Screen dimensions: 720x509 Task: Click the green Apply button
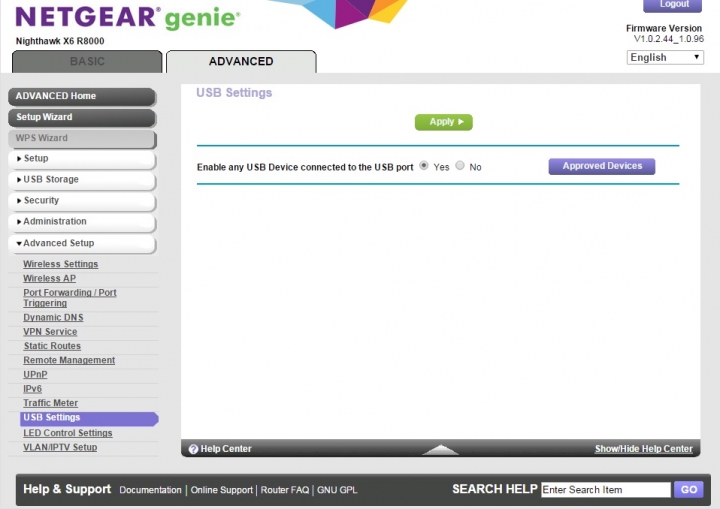[x=444, y=122]
